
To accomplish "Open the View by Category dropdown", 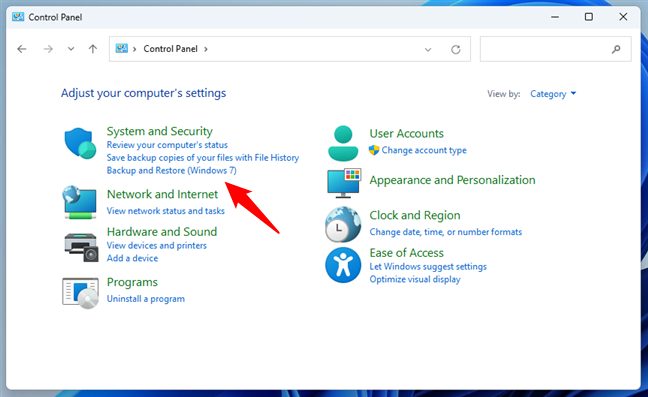I will tap(553, 94).
